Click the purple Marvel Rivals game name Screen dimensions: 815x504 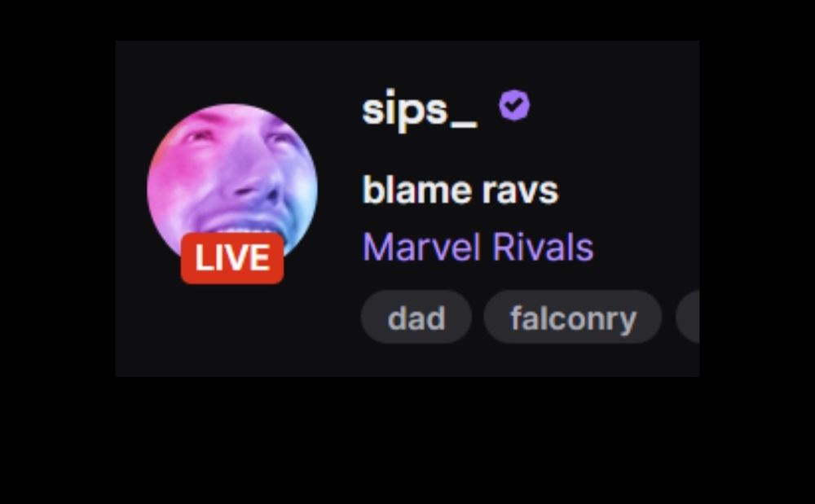pyautogui.click(x=478, y=247)
